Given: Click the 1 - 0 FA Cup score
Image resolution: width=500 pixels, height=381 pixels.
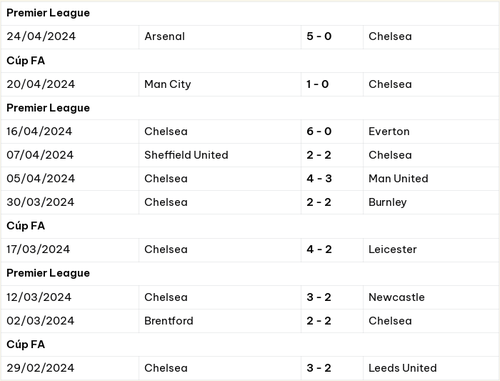Looking at the screenshot, I should point(318,84).
